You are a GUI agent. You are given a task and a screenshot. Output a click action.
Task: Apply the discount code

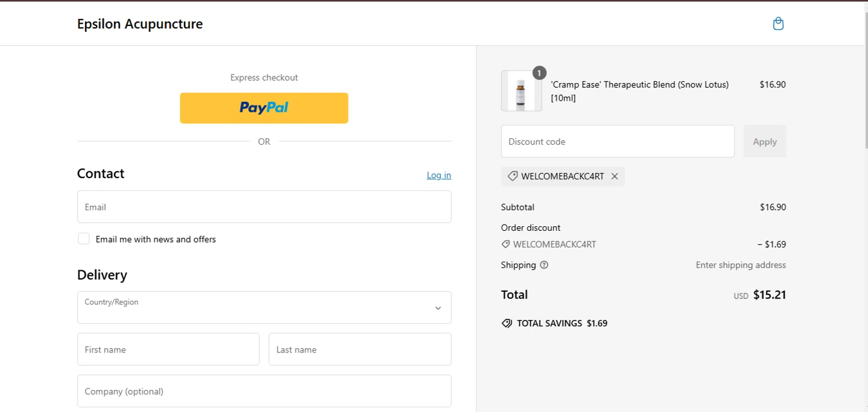pyautogui.click(x=764, y=141)
